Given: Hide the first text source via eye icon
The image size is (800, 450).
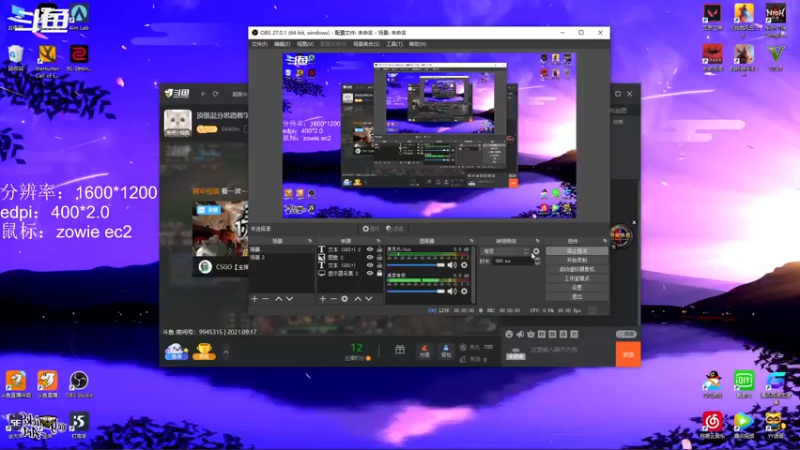Looking at the screenshot, I should pyautogui.click(x=370, y=249).
